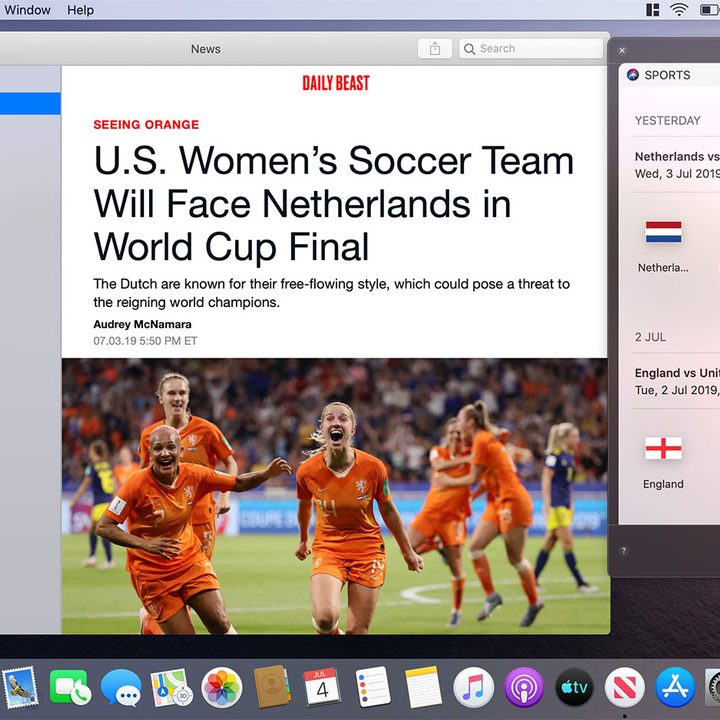Viewport: 720px width, 720px height.
Task: Open App Store from the Dock
Action: [675, 687]
